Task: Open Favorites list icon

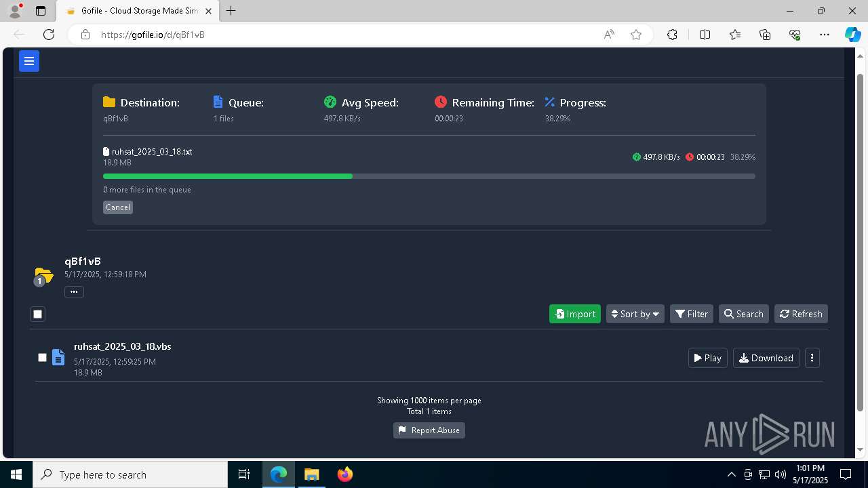Action: [x=735, y=35]
